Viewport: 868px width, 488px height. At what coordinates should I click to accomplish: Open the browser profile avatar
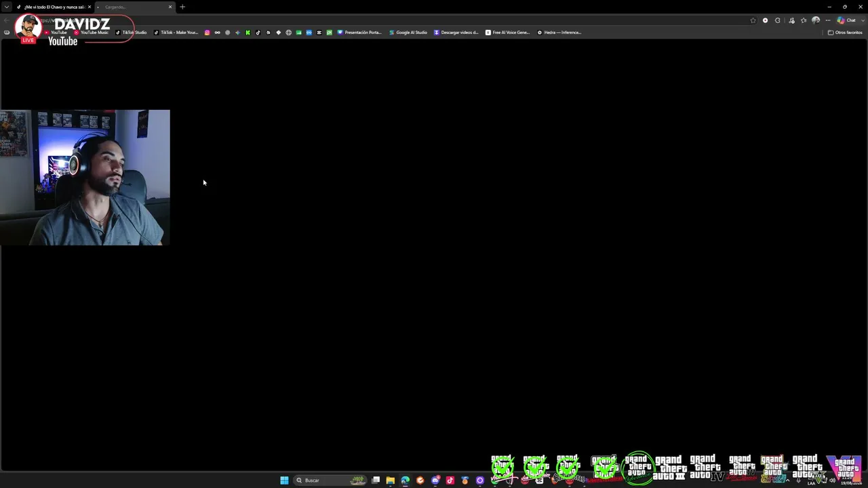click(816, 20)
